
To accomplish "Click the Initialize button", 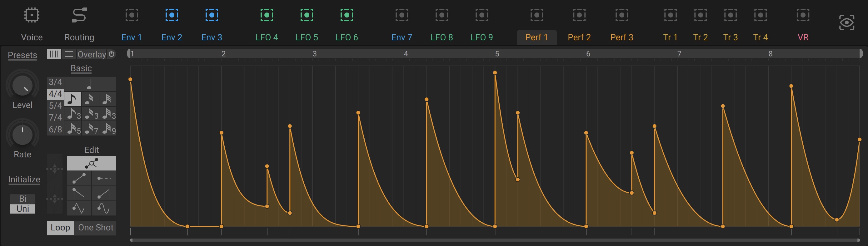I will (x=24, y=180).
